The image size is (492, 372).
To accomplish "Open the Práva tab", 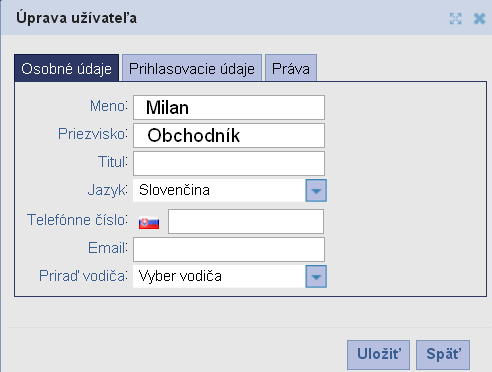I will [291, 68].
